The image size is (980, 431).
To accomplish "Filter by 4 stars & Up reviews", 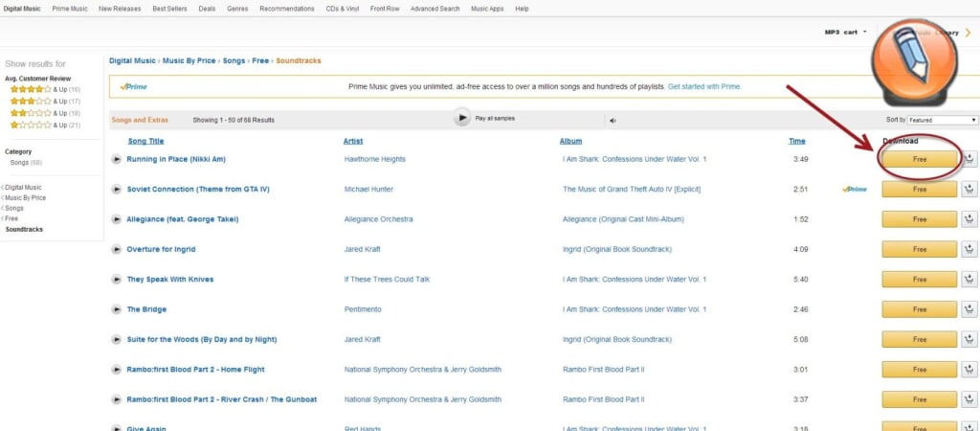I will 45,89.
